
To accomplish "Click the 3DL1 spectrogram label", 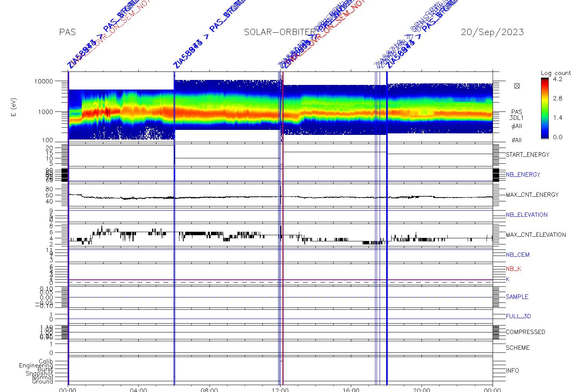I will pos(516,118).
